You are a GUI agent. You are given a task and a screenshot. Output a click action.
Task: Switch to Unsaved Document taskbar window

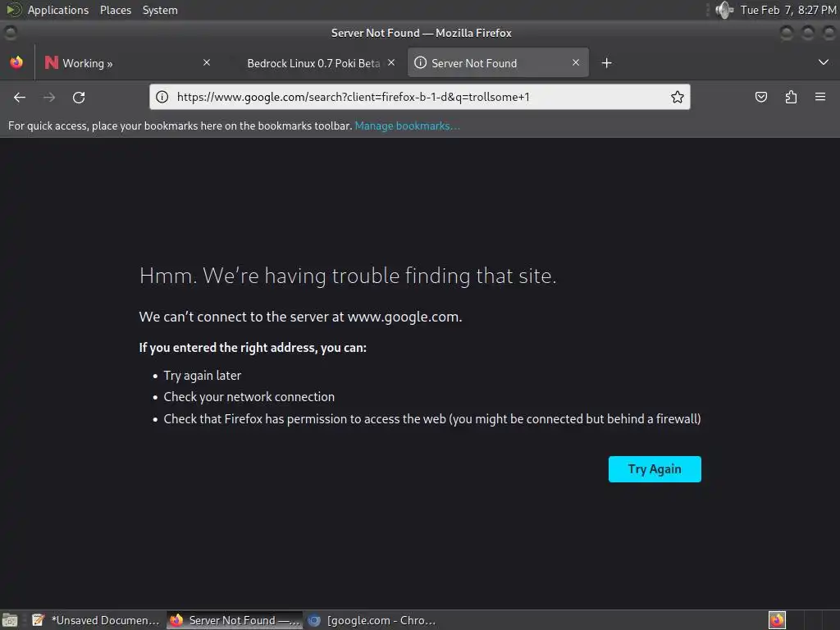point(97,620)
